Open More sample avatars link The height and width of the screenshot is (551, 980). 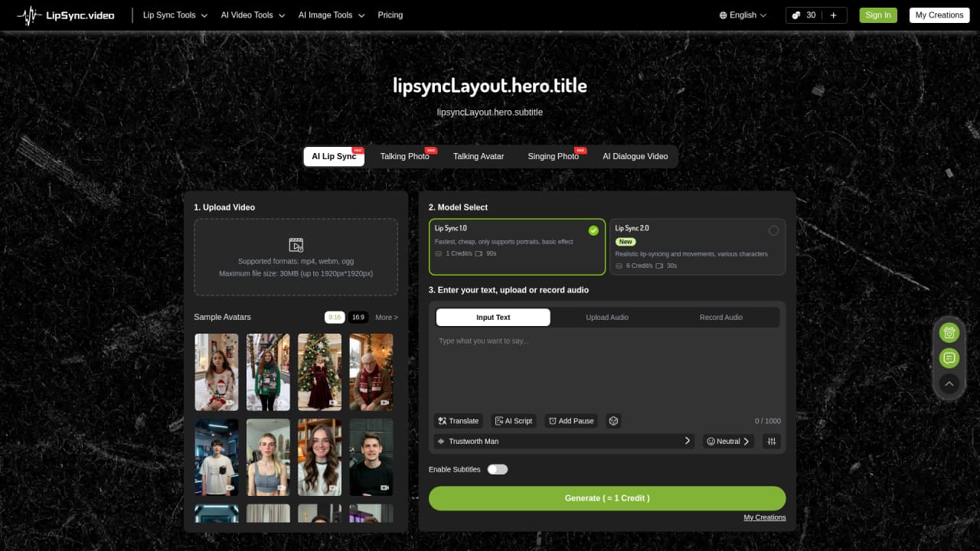(387, 317)
